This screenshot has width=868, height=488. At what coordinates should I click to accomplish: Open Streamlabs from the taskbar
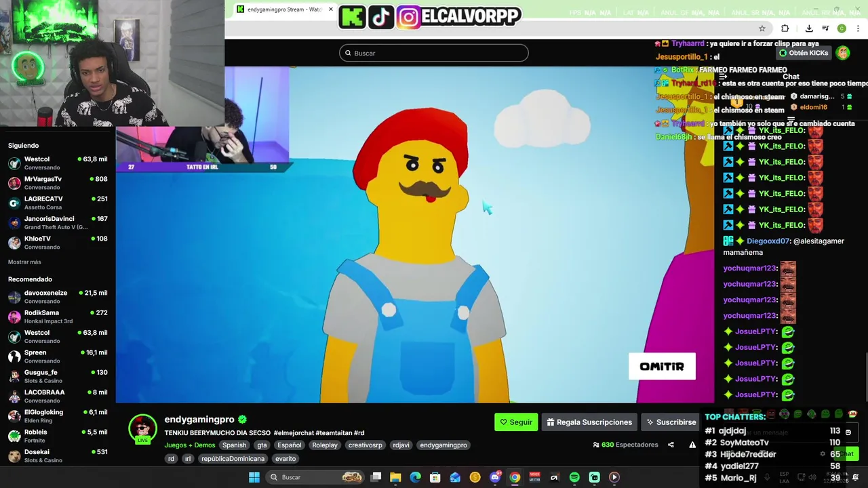point(594,477)
